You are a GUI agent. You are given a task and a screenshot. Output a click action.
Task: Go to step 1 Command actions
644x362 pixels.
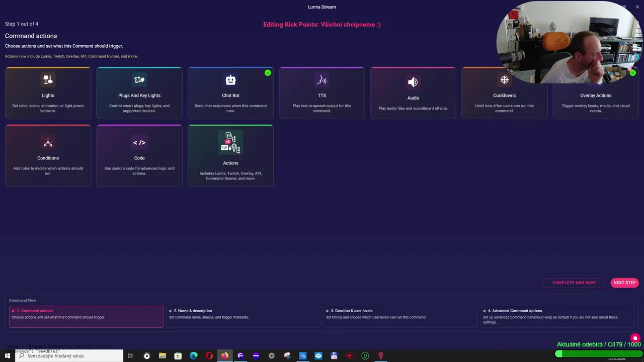pyautogui.click(x=86, y=316)
